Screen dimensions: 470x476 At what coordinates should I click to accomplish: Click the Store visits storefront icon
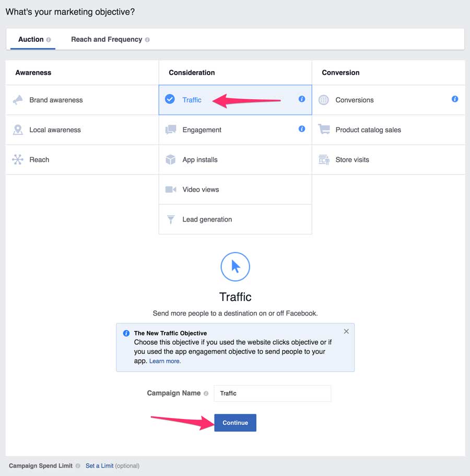click(324, 159)
